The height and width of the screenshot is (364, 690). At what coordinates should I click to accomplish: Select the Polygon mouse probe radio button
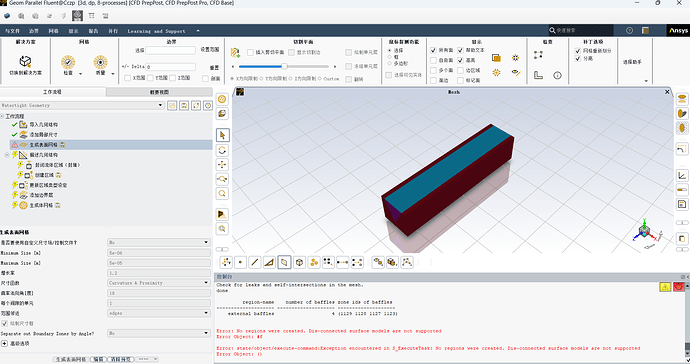390,63
